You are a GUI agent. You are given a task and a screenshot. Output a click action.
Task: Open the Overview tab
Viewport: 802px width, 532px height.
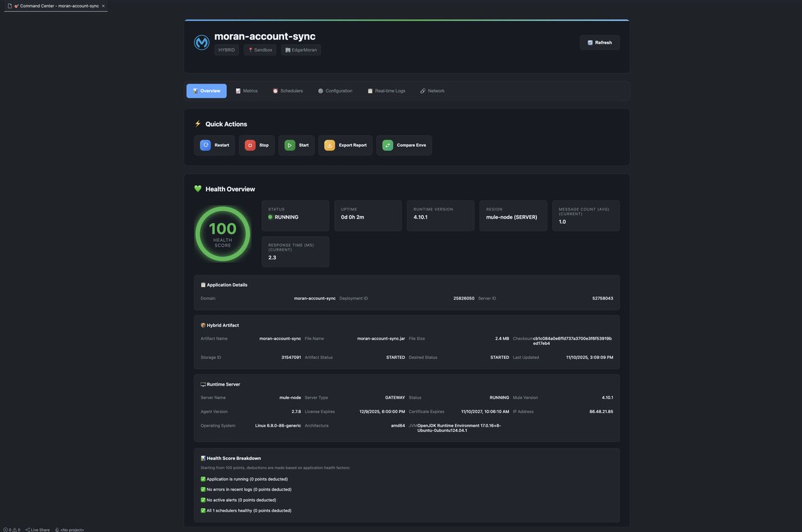[x=207, y=91]
